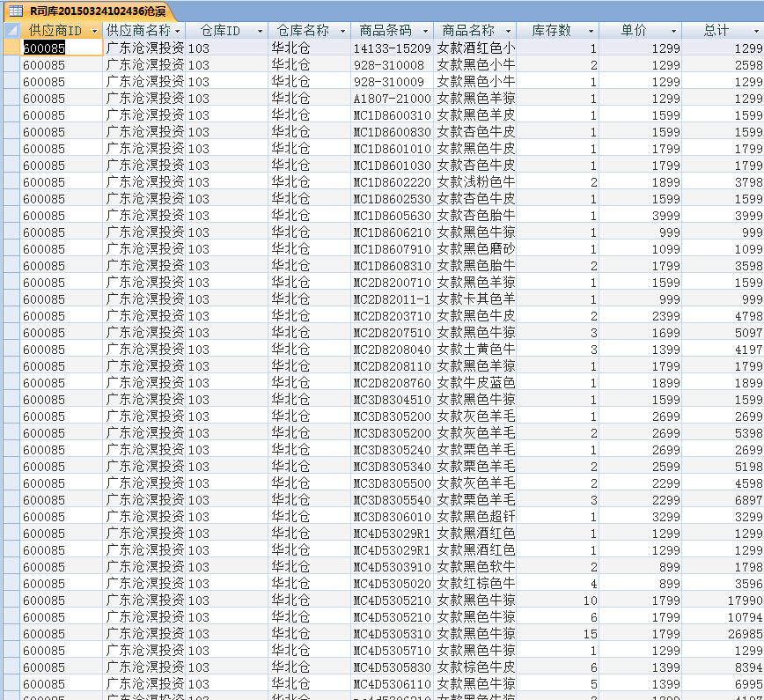Select the 商品名称 column header
This screenshot has height=700, width=764.
(466, 31)
